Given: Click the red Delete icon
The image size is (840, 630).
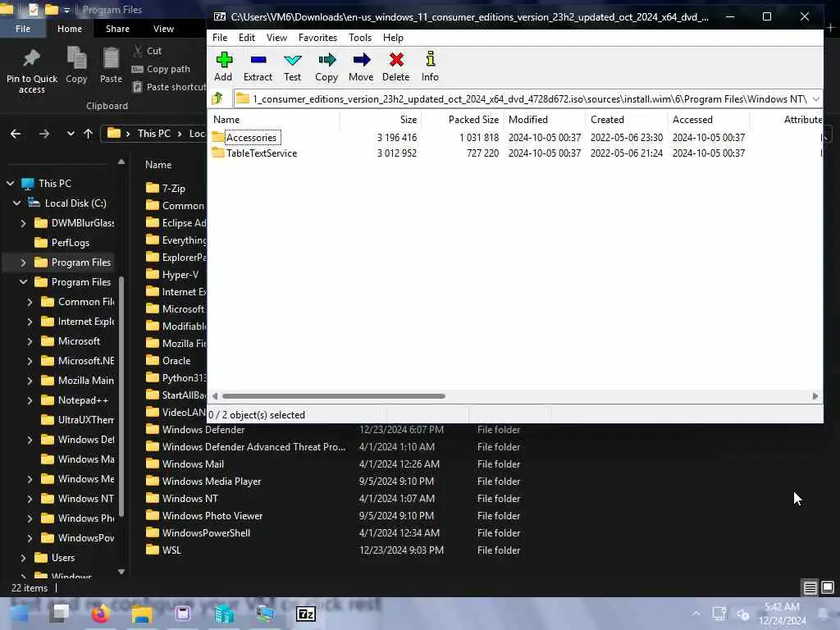Looking at the screenshot, I should coord(396,66).
